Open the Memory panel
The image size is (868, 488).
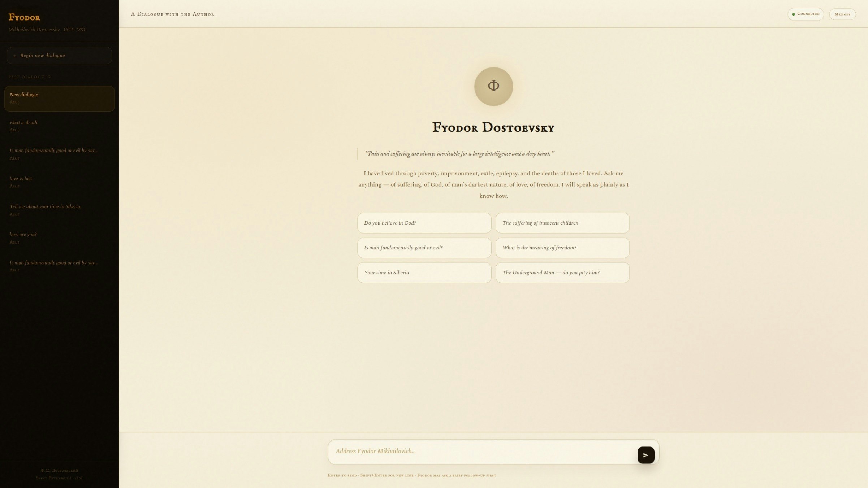pos(842,14)
